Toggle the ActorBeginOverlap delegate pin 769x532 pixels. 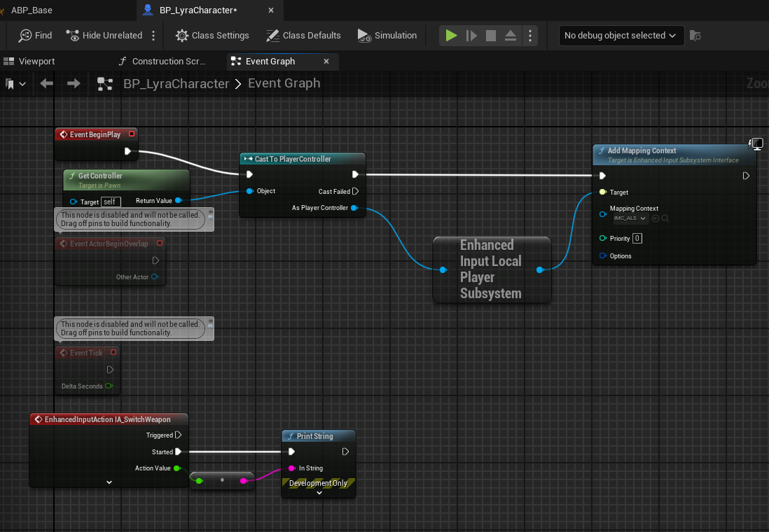160,243
